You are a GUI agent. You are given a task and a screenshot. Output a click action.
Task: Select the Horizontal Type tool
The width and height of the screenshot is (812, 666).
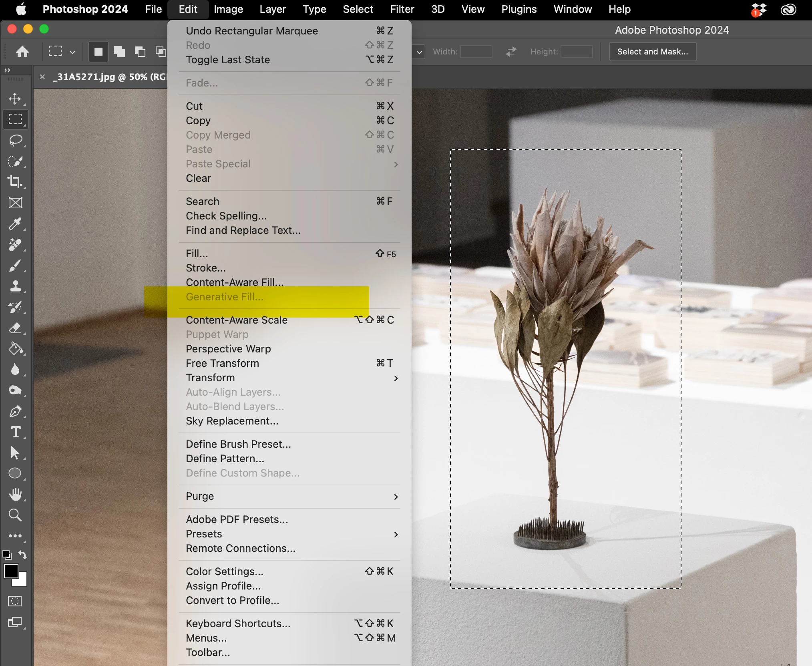pyautogui.click(x=15, y=432)
